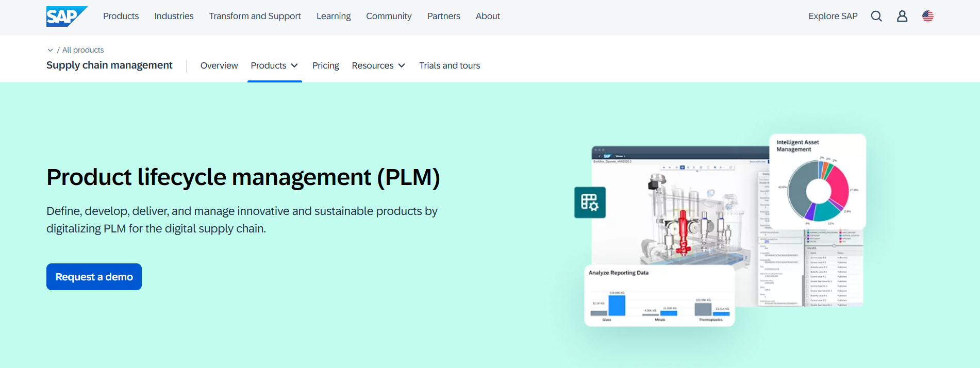Go to All products breadcrumb link
The image size is (980, 368).
click(83, 50)
